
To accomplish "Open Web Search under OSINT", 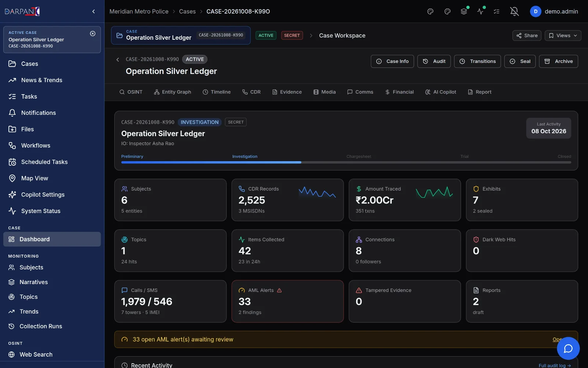I will [52, 354].
